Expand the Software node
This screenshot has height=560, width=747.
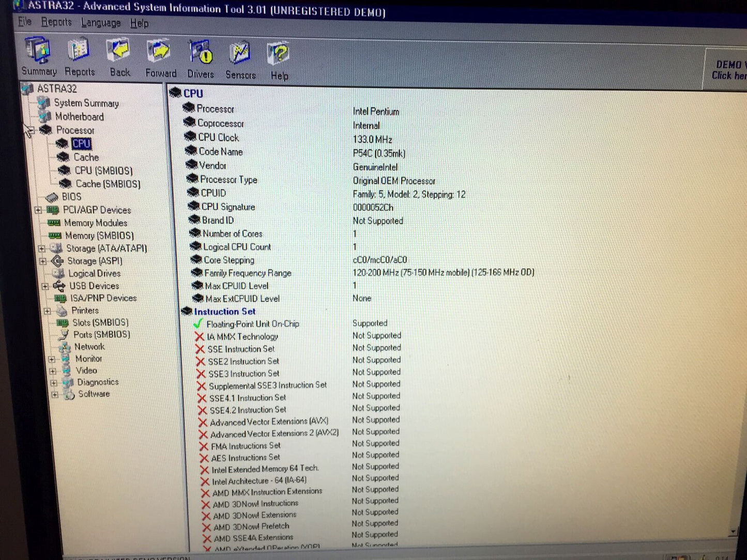[55, 395]
